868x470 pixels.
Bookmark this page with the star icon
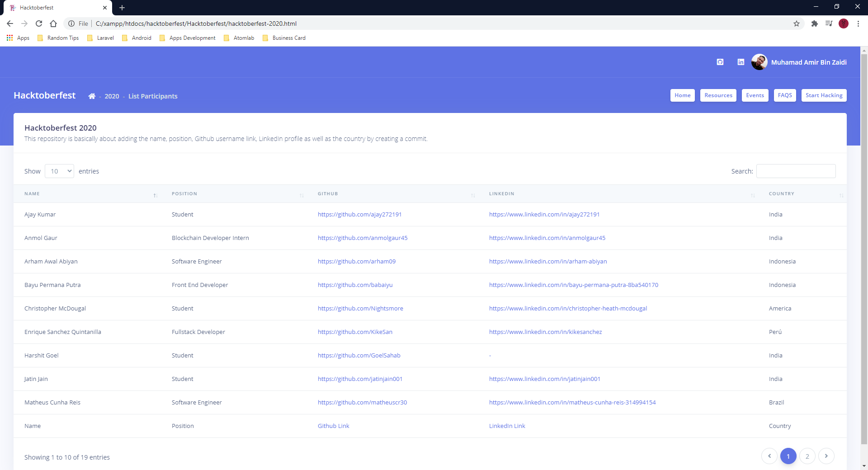coord(797,23)
